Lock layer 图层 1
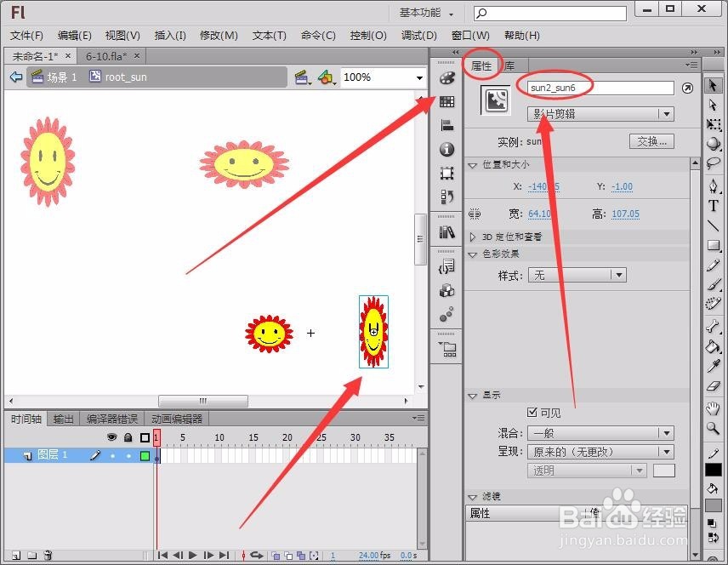728x565 pixels. pos(128,456)
